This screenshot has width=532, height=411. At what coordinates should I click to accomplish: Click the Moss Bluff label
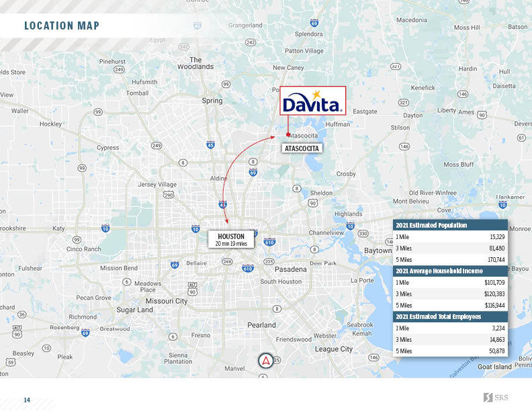pos(459,165)
